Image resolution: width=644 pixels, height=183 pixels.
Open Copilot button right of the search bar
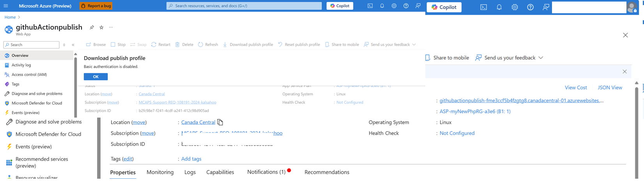tap(340, 6)
